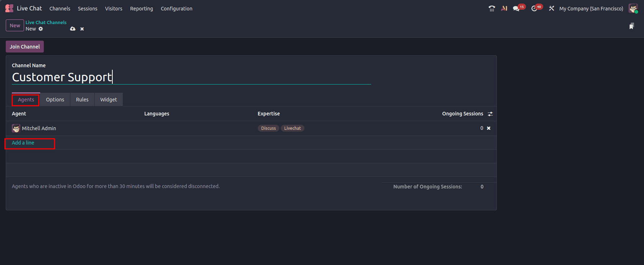The height and width of the screenshot is (265, 644).
Task: Save the record with the cloud upload icon
Action: point(73,29)
